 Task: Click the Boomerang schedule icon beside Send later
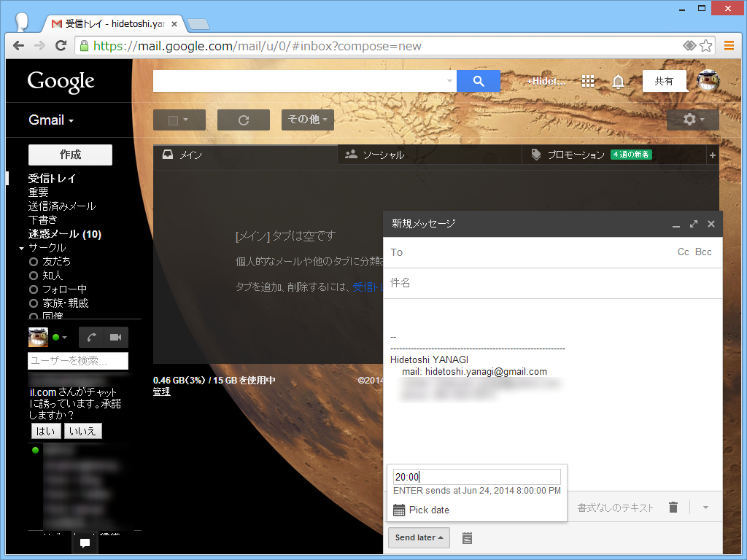pyautogui.click(x=467, y=537)
